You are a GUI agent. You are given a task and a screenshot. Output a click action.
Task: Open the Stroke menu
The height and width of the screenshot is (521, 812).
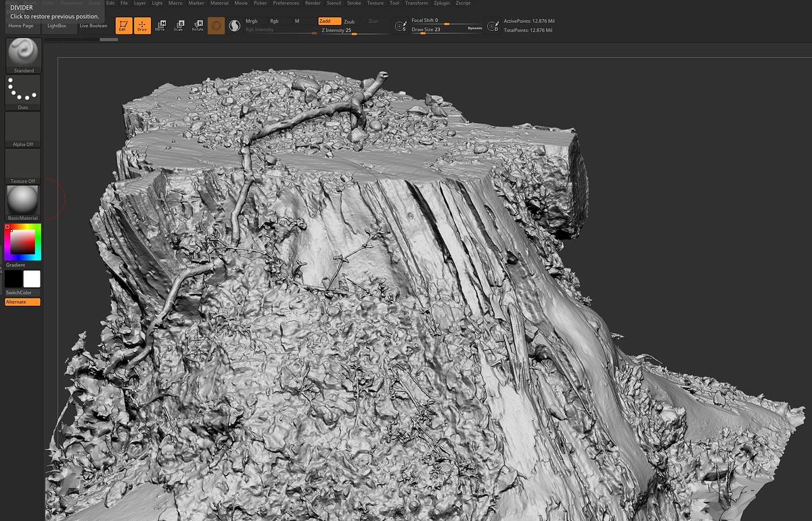click(x=355, y=3)
